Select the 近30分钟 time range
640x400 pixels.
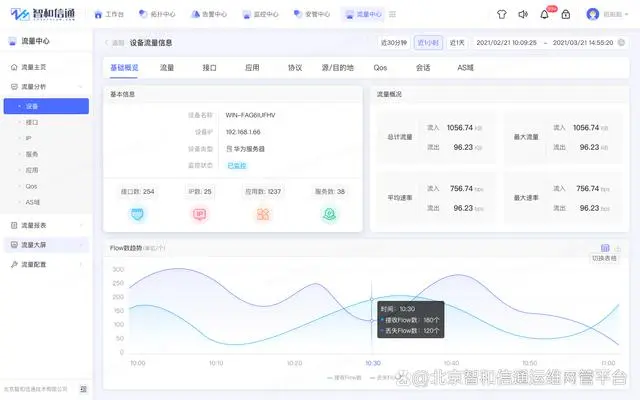394,42
